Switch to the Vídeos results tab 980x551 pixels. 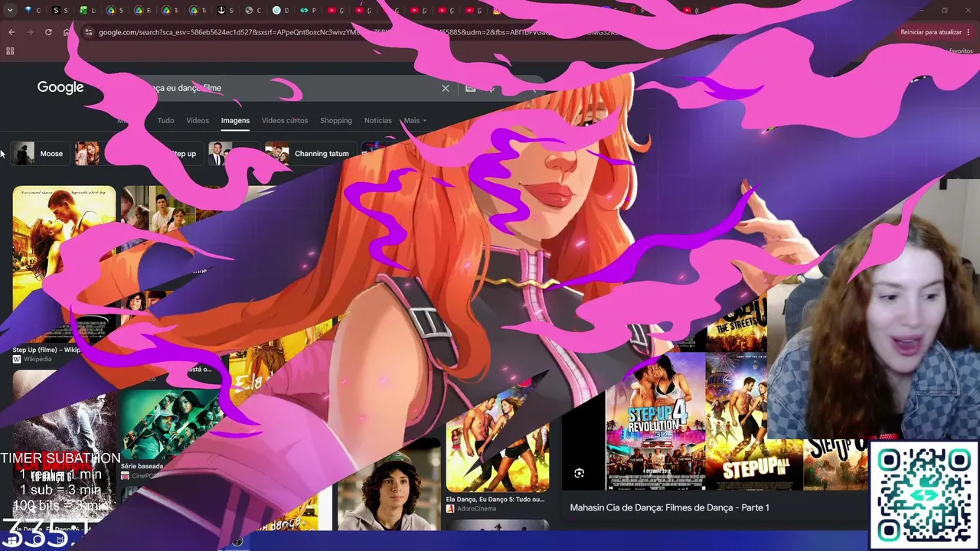coord(198,120)
